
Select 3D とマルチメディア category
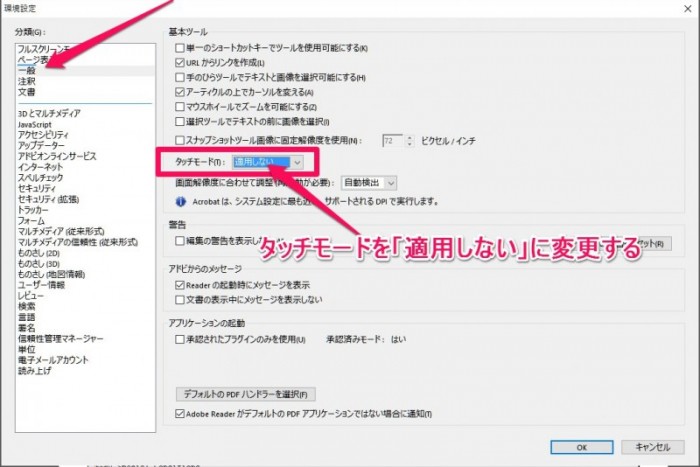pyautogui.click(x=49, y=113)
